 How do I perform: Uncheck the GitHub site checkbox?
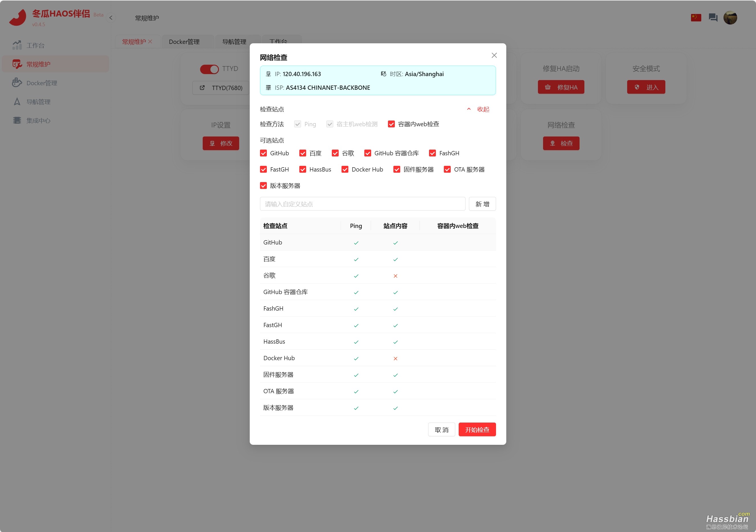coord(263,153)
